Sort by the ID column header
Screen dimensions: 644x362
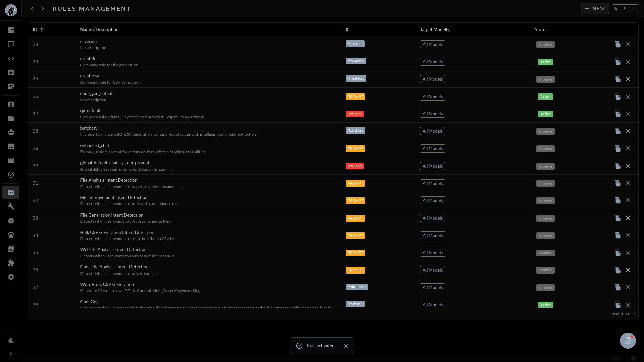(35, 29)
